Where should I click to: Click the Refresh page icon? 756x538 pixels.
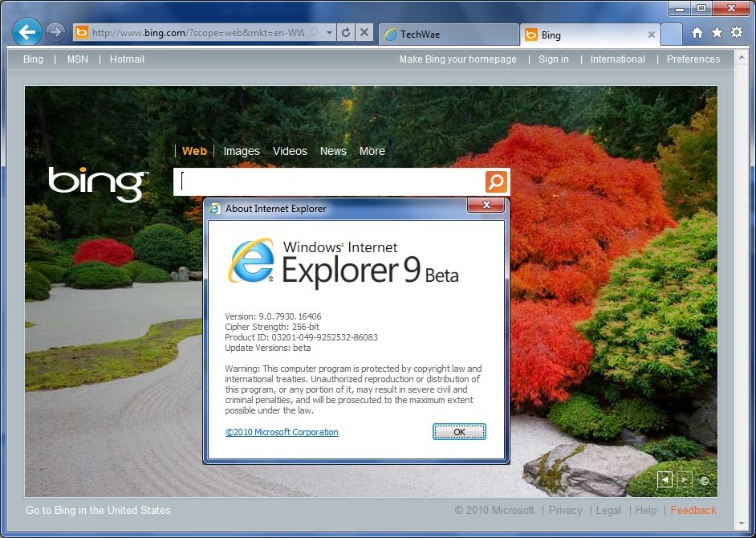click(346, 32)
